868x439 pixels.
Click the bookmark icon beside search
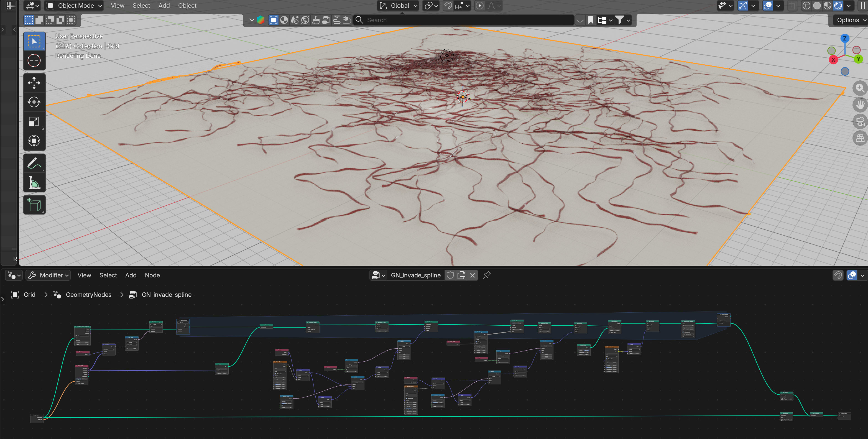tap(591, 20)
